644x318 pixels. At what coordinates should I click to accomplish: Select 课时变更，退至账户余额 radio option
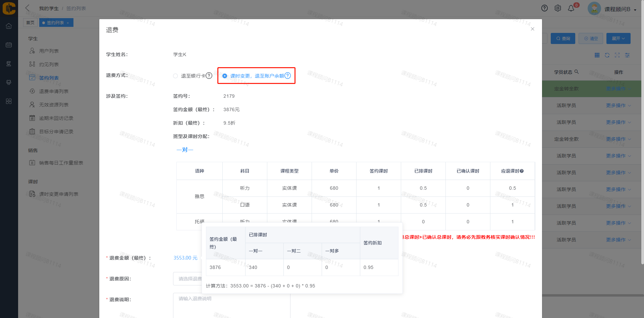(225, 76)
